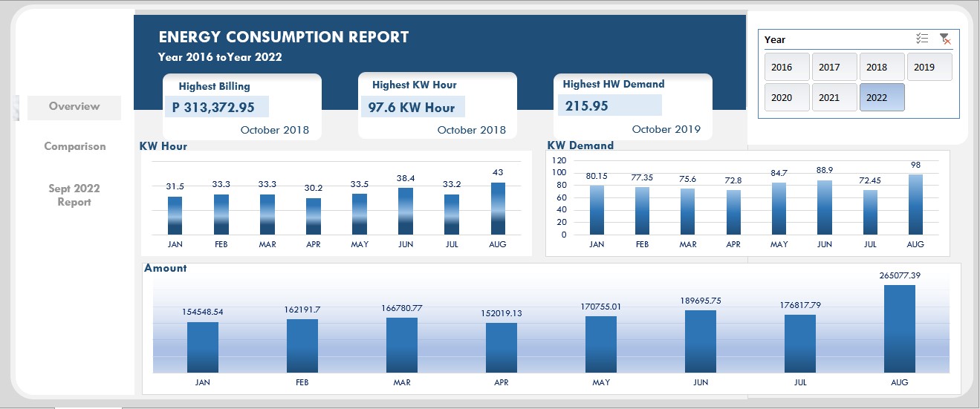
Task: Toggle multi-select icon in Year slicer
Action: tap(922, 39)
